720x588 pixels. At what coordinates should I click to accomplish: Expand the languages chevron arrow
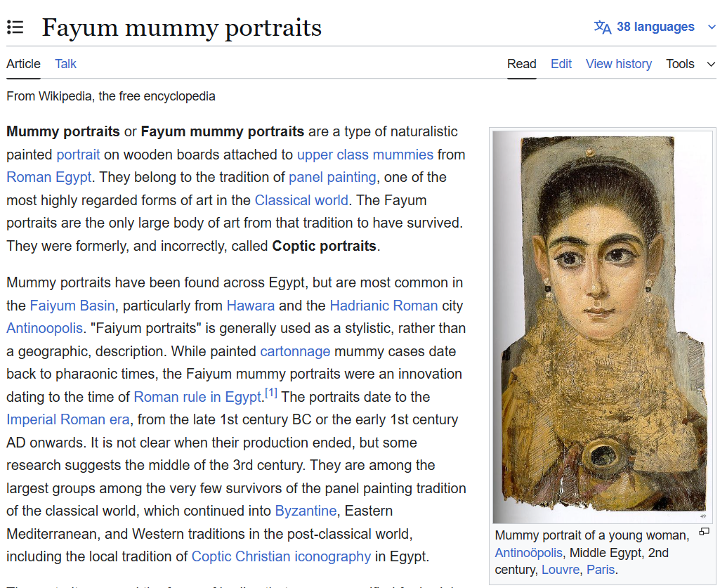(712, 27)
